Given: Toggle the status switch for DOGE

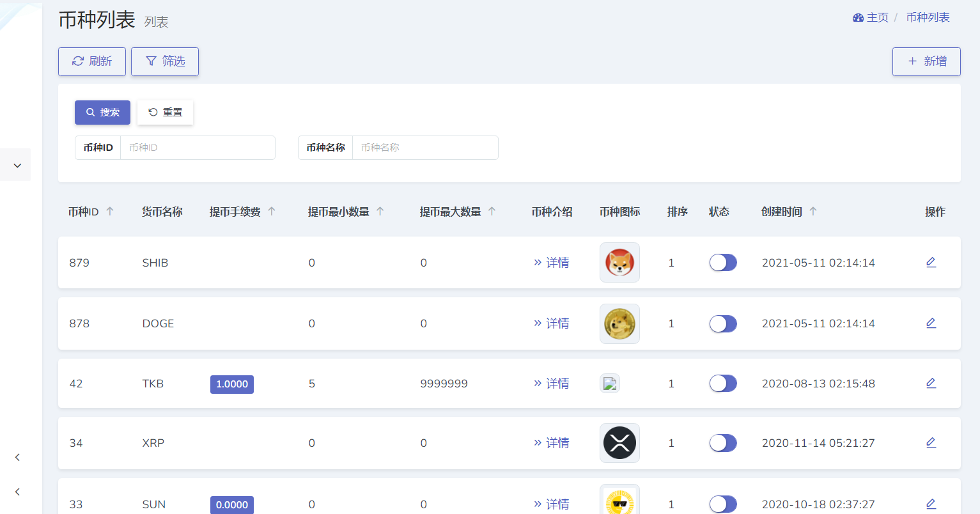Looking at the screenshot, I should pos(723,323).
